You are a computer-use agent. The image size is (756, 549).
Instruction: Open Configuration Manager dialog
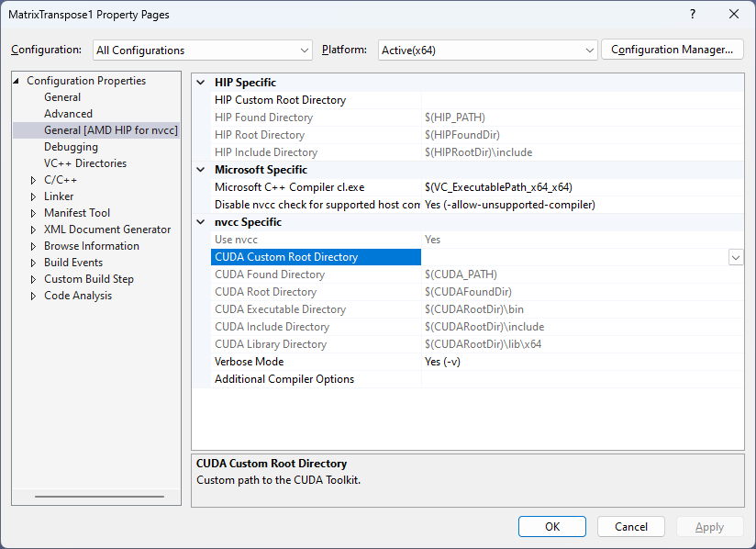coord(672,50)
